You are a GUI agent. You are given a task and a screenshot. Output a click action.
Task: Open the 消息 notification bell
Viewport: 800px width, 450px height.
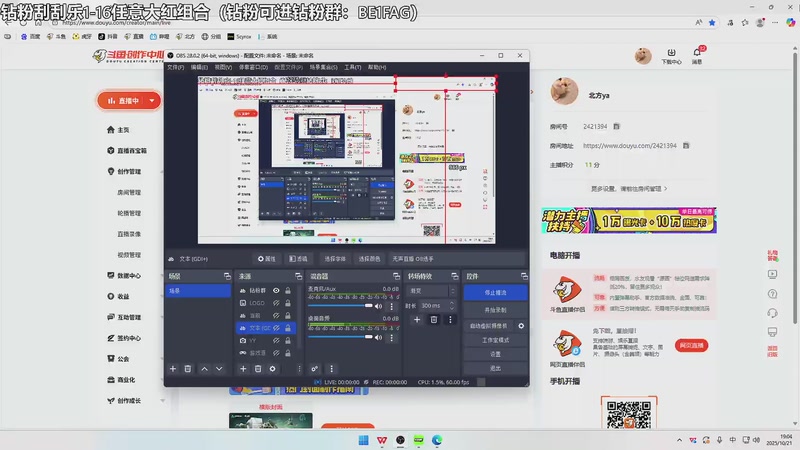697,55
